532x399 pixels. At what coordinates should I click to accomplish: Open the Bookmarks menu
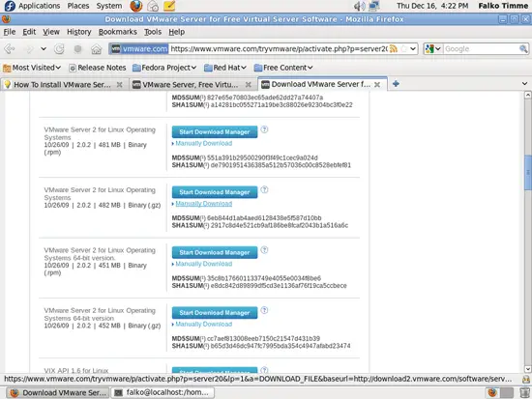pos(118,32)
